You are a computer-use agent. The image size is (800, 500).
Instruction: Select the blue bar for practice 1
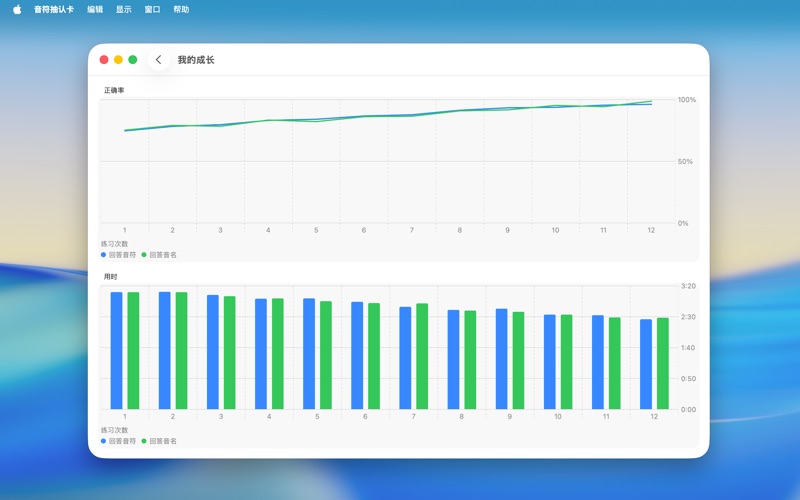(117, 350)
